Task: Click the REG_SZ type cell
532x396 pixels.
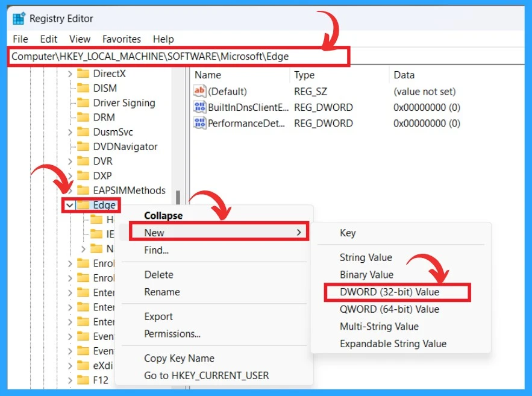Action: [x=310, y=91]
